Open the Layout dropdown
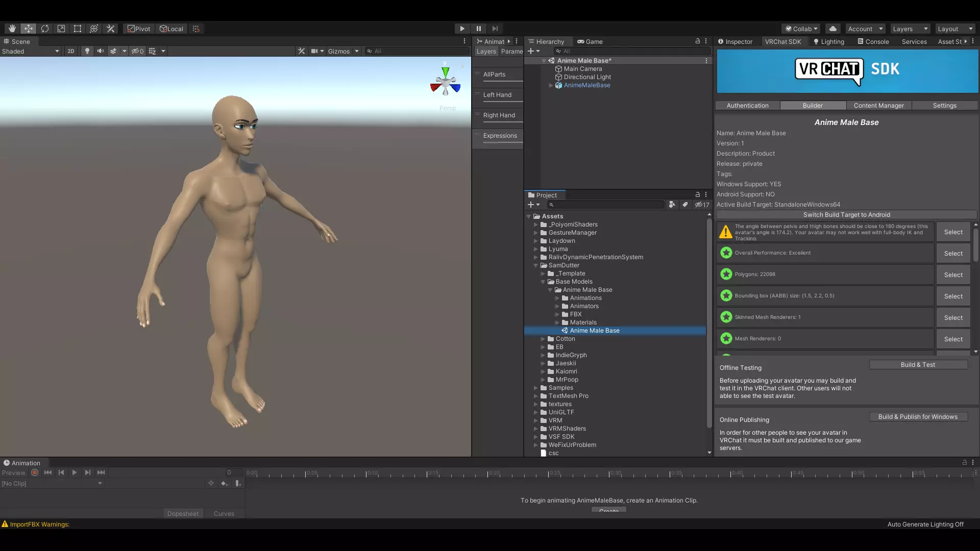 pos(954,29)
